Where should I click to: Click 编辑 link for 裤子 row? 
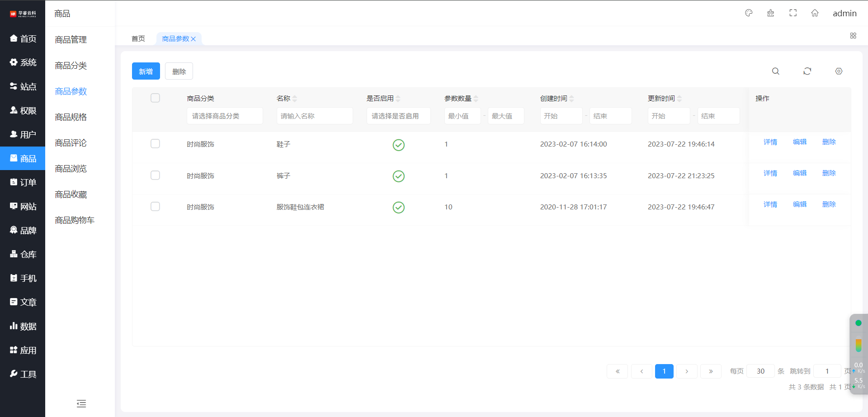(x=799, y=173)
